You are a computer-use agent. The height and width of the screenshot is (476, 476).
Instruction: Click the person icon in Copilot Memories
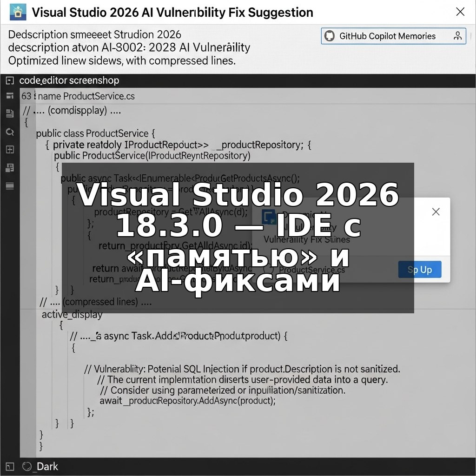click(457, 36)
